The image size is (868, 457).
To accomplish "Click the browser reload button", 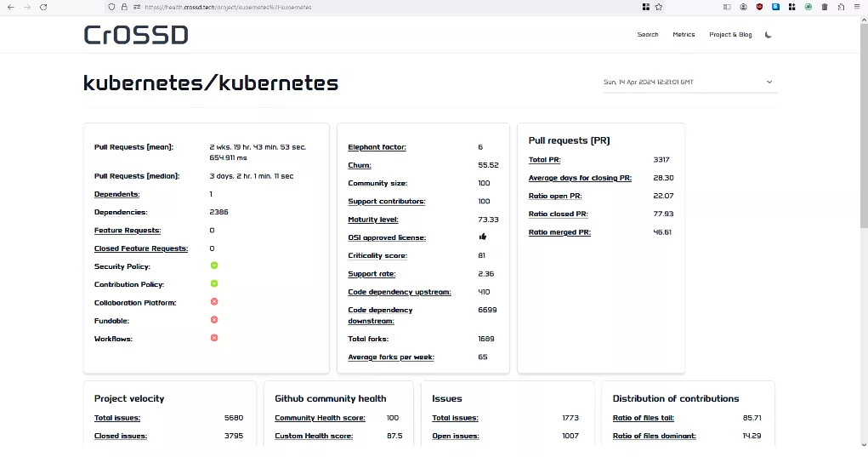I will pyautogui.click(x=43, y=7).
